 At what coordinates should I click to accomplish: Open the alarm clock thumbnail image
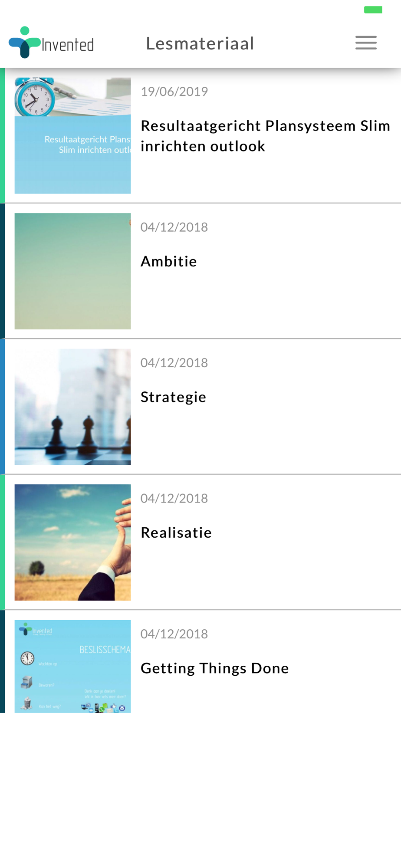pos(72,135)
